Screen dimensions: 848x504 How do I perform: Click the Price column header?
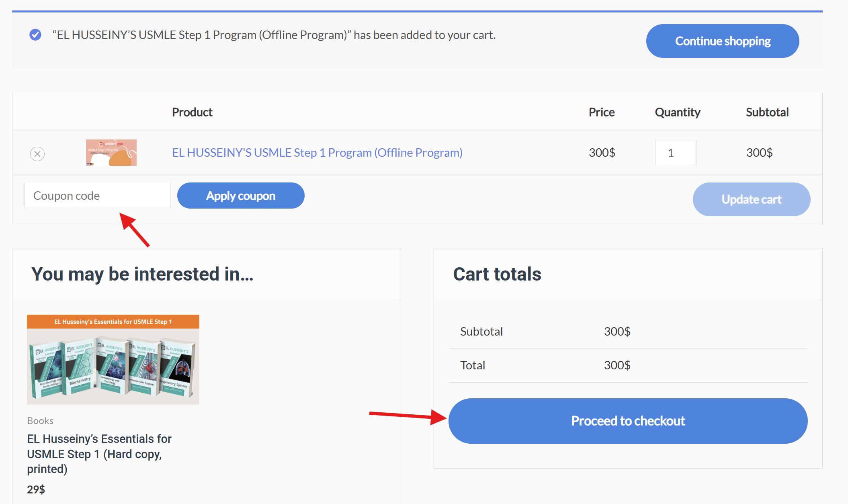tap(602, 112)
